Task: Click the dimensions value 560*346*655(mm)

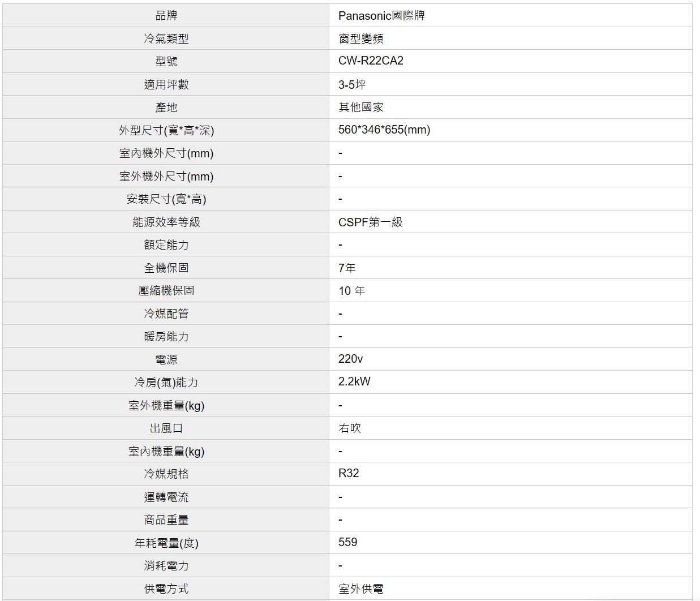Action: coord(384,130)
